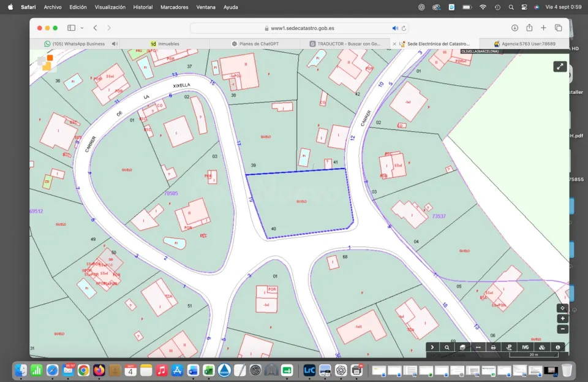Print the cadastral map
The height and width of the screenshot is (382, 588).
tap(494, 347)
